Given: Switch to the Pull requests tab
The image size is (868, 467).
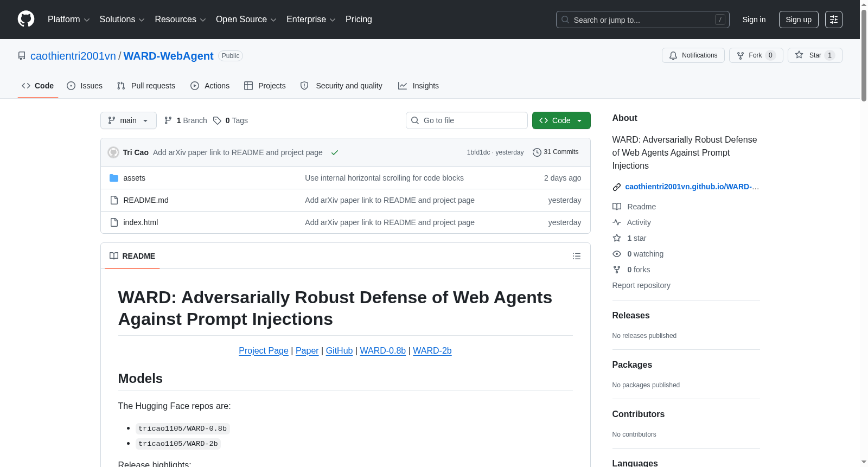Looking at the screenshot, I should point(146,86).
